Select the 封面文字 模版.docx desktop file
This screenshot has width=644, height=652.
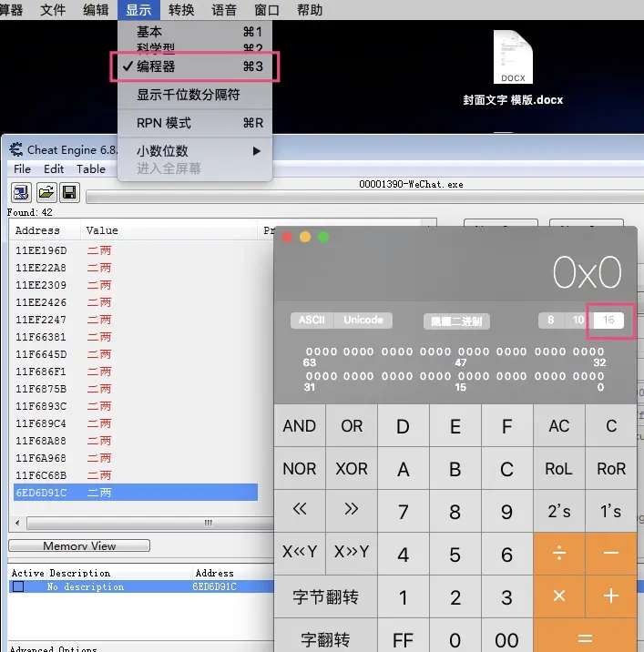[513, 68]
